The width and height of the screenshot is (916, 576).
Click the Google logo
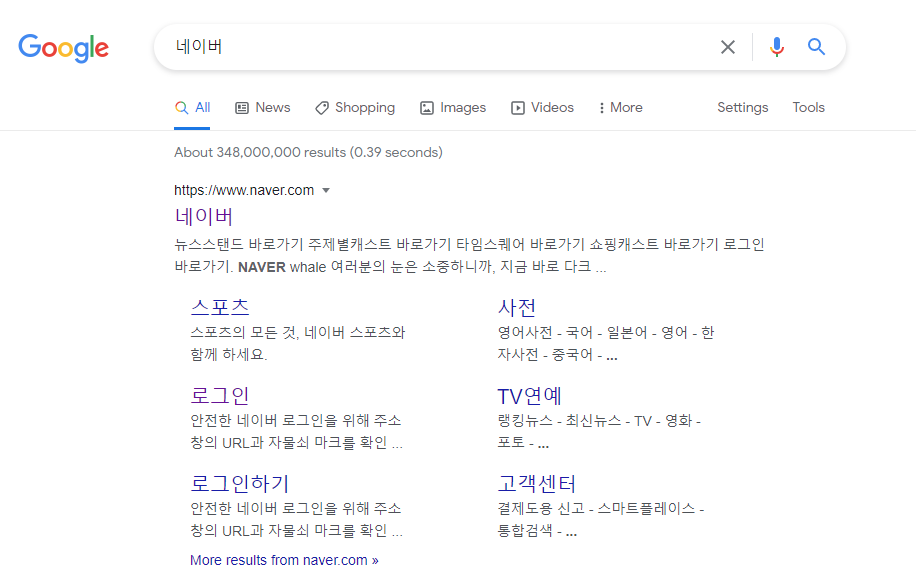(x=63, y=48)
